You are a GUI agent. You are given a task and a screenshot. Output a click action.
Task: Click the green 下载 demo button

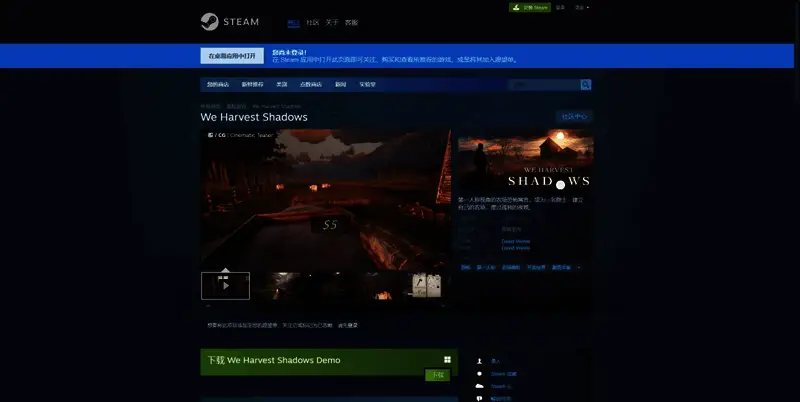click(x=436, y=375)
